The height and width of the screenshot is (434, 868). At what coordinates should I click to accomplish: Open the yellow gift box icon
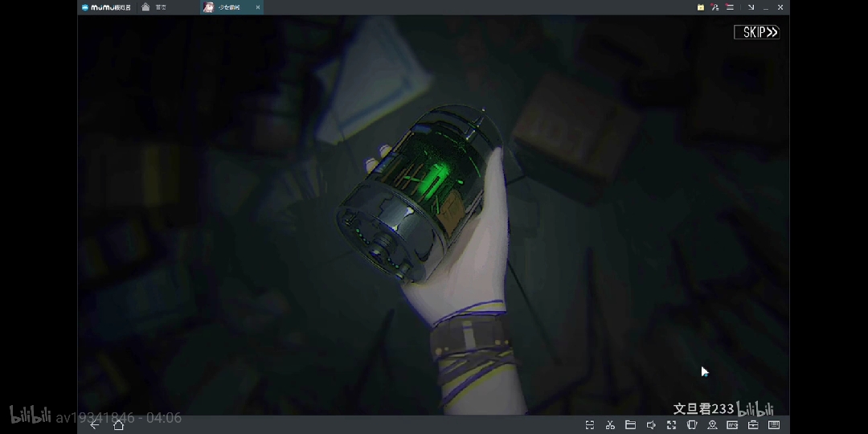[x=700, y=7]
